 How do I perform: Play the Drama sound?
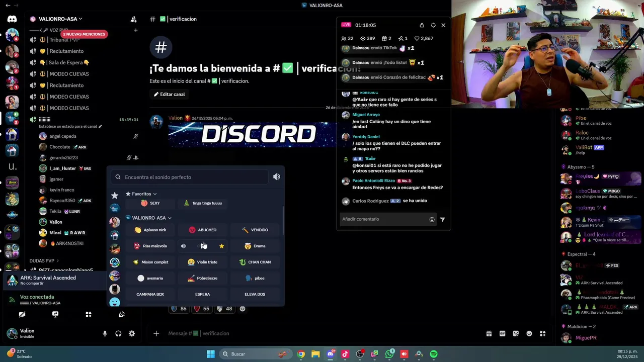[255, 246]
